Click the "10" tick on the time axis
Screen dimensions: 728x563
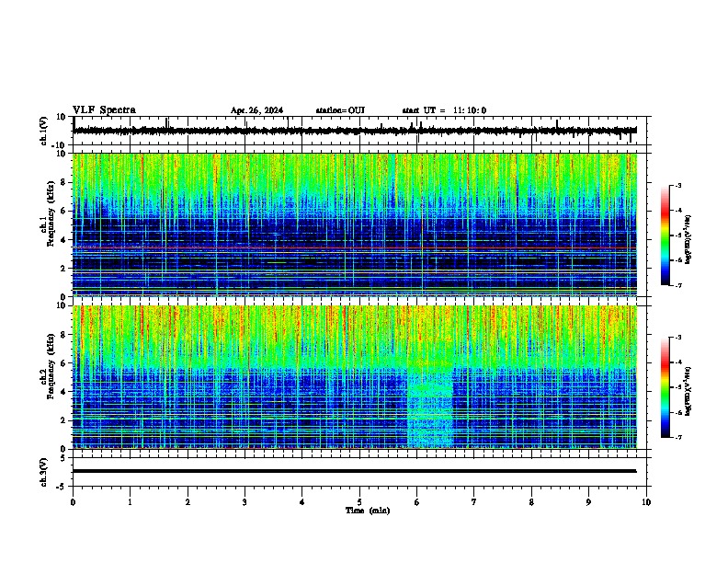point(646,502)
